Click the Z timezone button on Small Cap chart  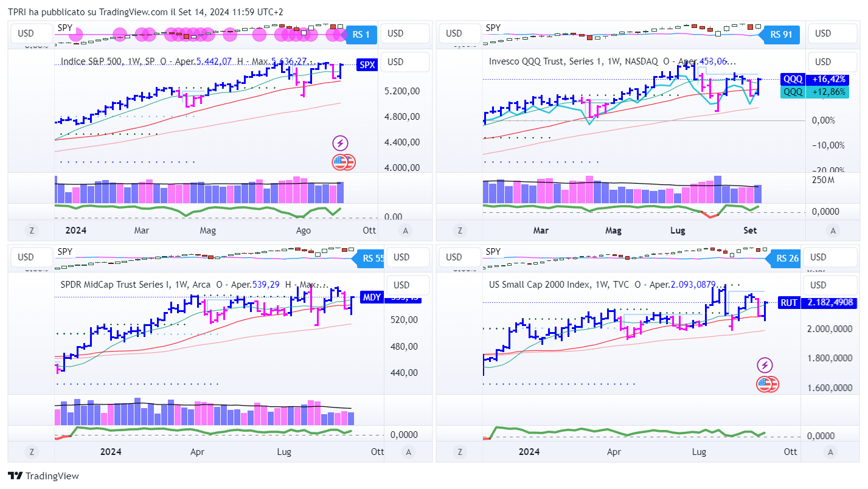pyautogui.click(x=459, y=452)
